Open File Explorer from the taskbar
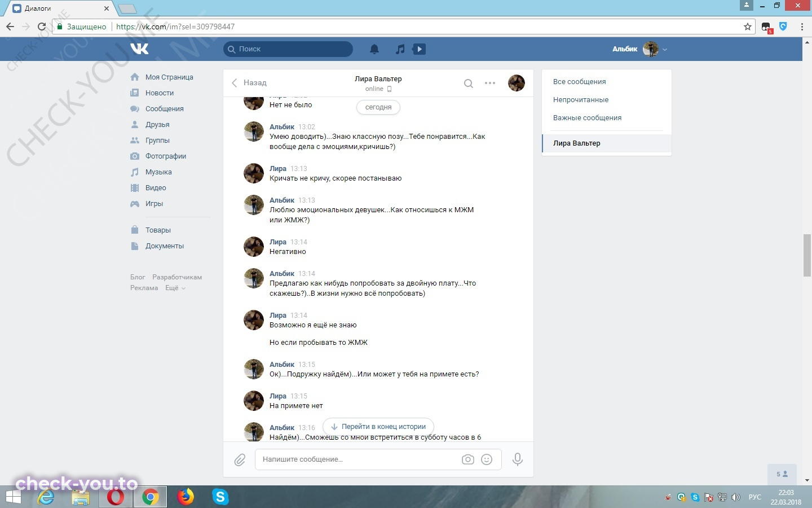This screenshot has height=508, width=812. click(81, 497)
